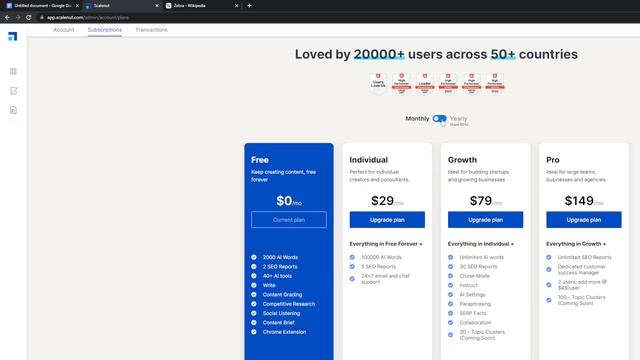
Task: Close the Google Docs browser tab
Action: [x=77, y=6]
